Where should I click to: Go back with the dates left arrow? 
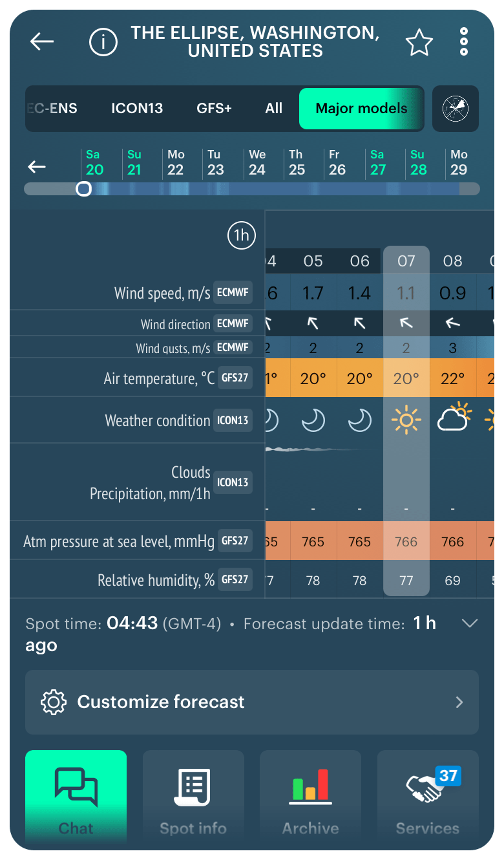(x=37, y=166)
